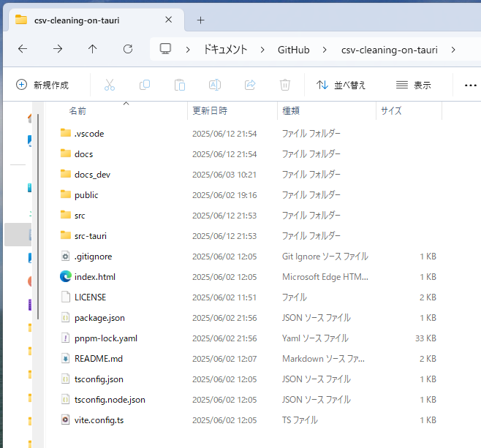Screen dimensions: 481x448
Task: Open 並べ替え sort menu
Action: pyautogui.click(x=341, y=85)
